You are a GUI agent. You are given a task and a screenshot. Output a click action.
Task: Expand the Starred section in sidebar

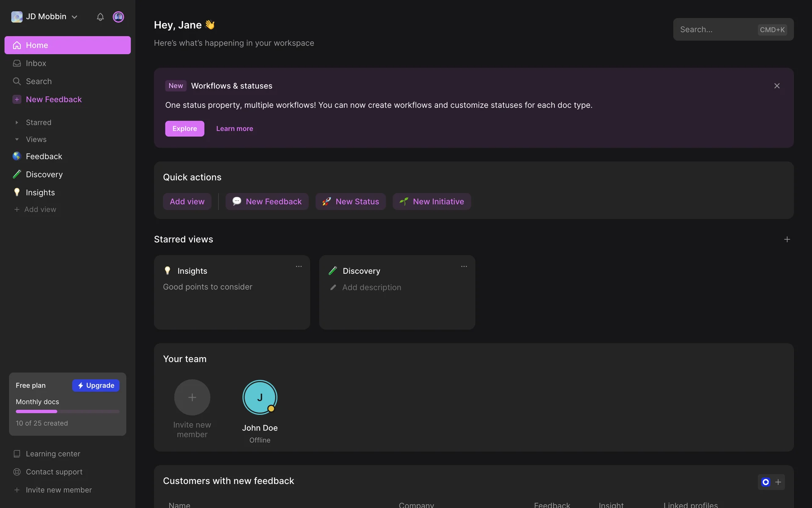click(17, 123)
